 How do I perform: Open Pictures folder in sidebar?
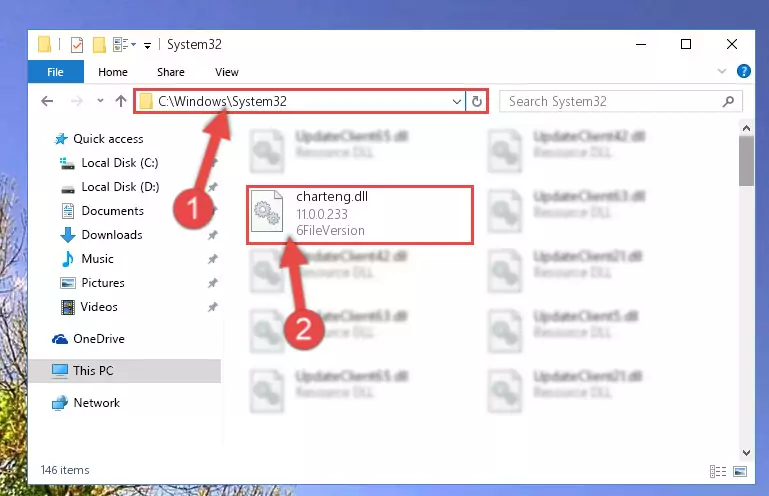[92, 283]
